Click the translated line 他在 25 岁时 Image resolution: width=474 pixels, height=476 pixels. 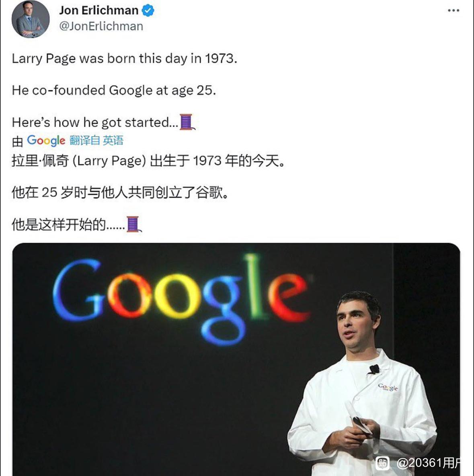point(120,192)
